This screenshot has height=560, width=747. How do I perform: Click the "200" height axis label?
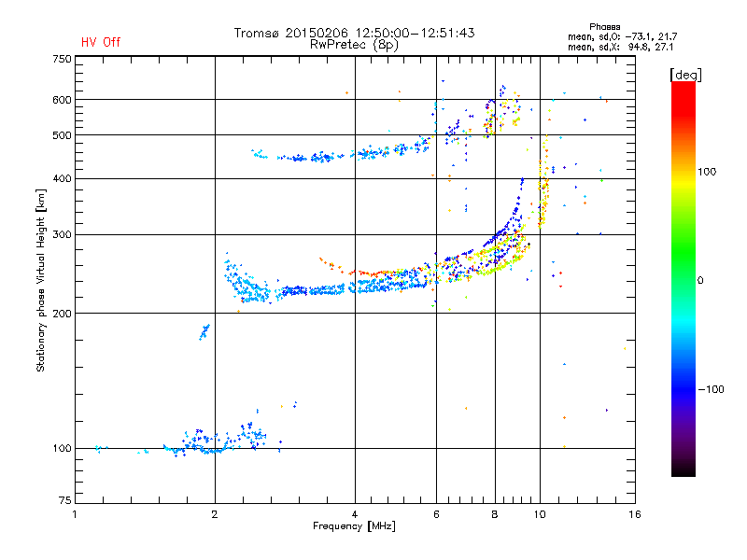coord(62,314)
